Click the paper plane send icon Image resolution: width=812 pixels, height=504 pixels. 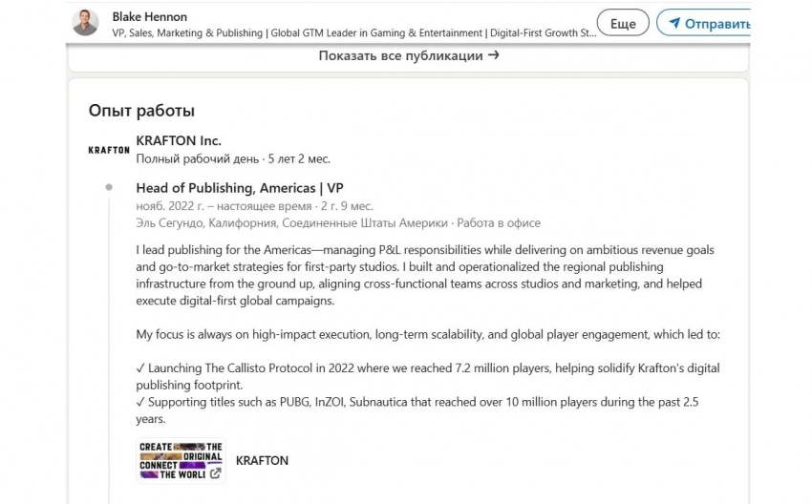(x=674, y=23)
